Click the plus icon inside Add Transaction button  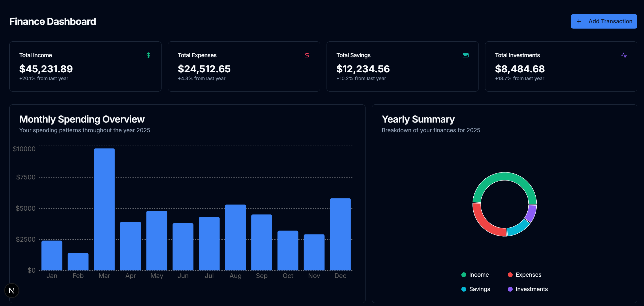point(579,21)
